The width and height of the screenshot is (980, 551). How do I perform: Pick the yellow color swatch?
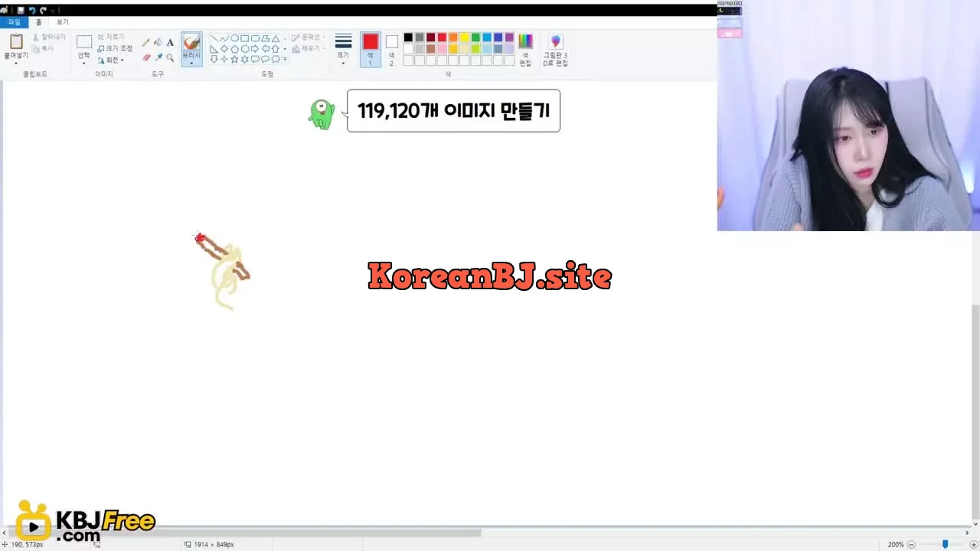click(x=465, y=37)
